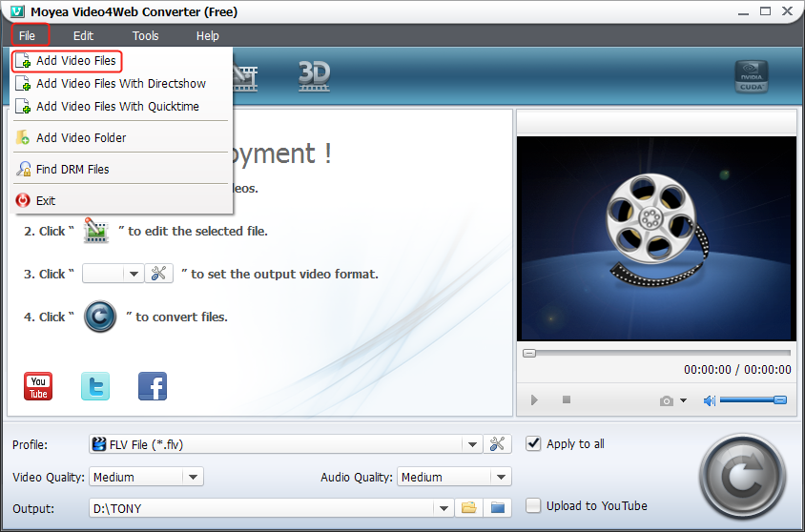
Task: Open the Tools menu
Action: (x=145, y=36)
